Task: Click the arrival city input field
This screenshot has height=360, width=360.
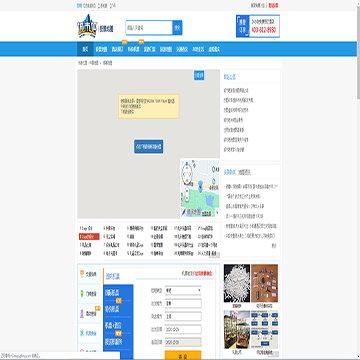Action: [x=183, y=316]
